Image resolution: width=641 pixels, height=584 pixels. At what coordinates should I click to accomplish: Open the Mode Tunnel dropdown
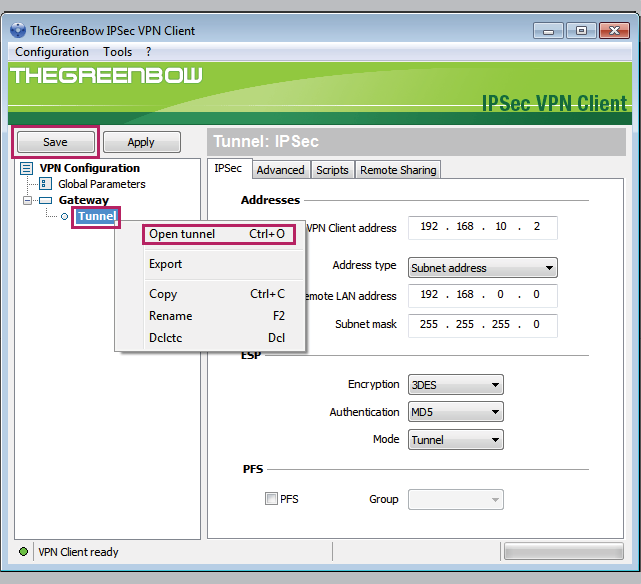click(456, 439)
